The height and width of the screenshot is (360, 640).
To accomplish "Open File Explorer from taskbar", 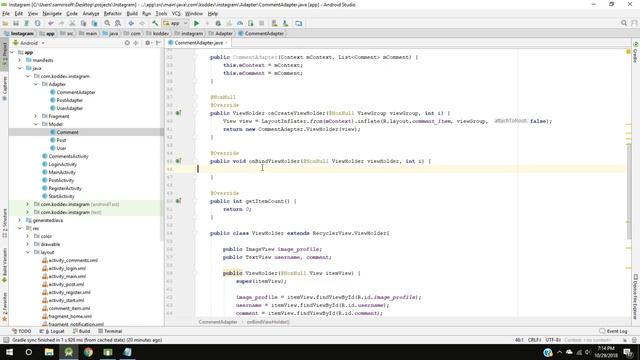I will 49,352.
